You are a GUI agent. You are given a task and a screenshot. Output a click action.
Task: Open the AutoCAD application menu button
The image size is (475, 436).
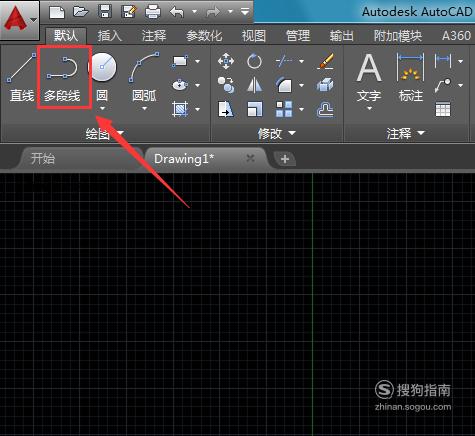point(20,20)
